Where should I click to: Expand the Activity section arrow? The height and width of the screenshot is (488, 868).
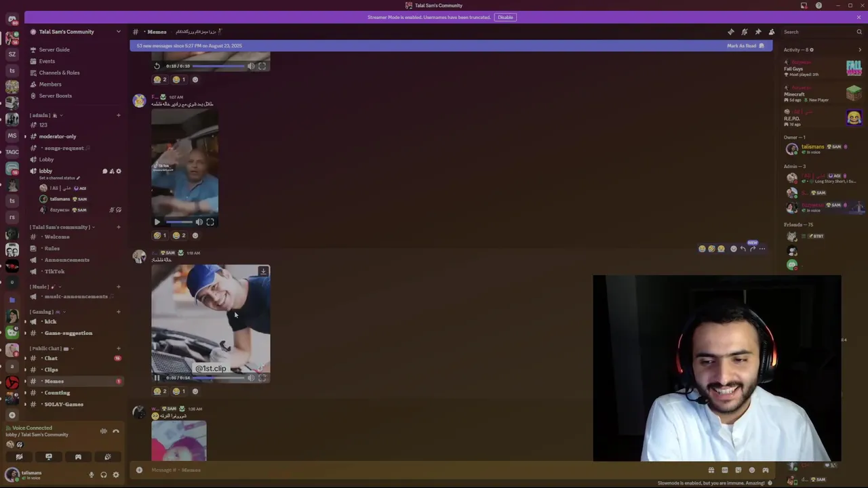(860, 49)
